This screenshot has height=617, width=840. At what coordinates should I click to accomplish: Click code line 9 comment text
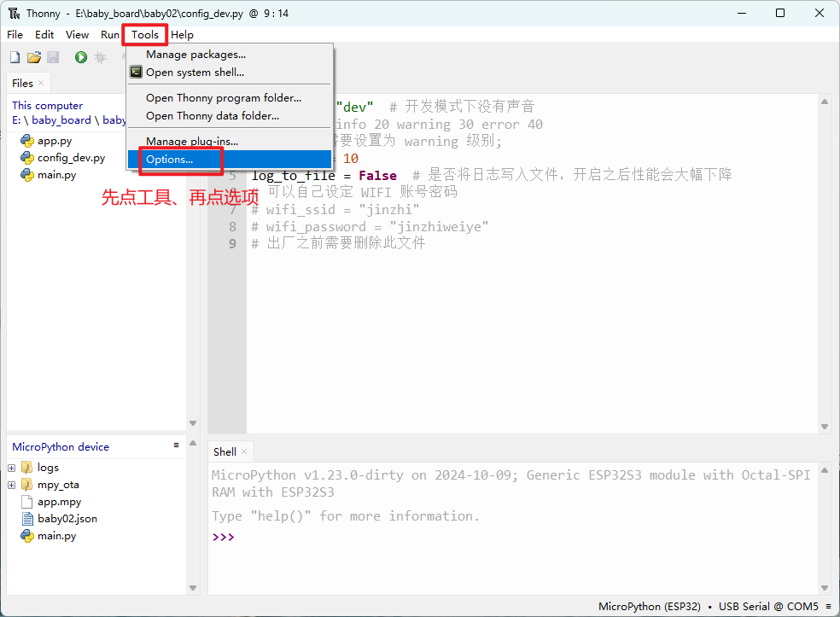pyautogui.click(x=338, y=243)
